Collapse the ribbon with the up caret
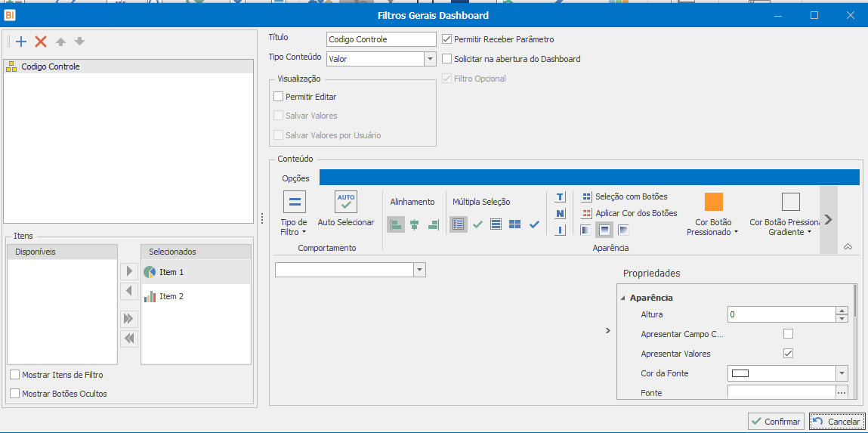Viewport: 868px width, 433px height. click(x=848, y=247)
